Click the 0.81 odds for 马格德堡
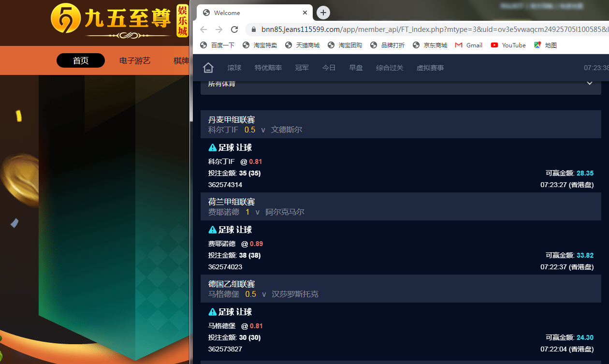Viewport: 609px width, 364px height. coord(257,326)
